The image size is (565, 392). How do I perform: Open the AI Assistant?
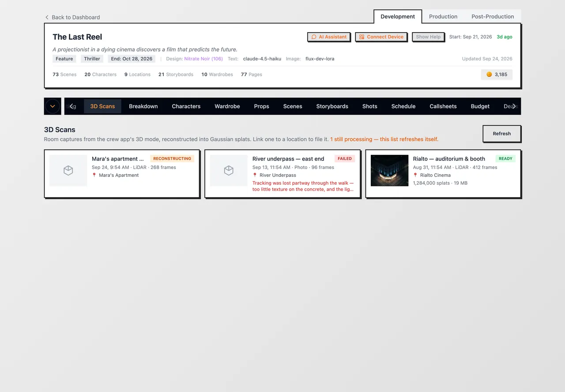(329, 37)
